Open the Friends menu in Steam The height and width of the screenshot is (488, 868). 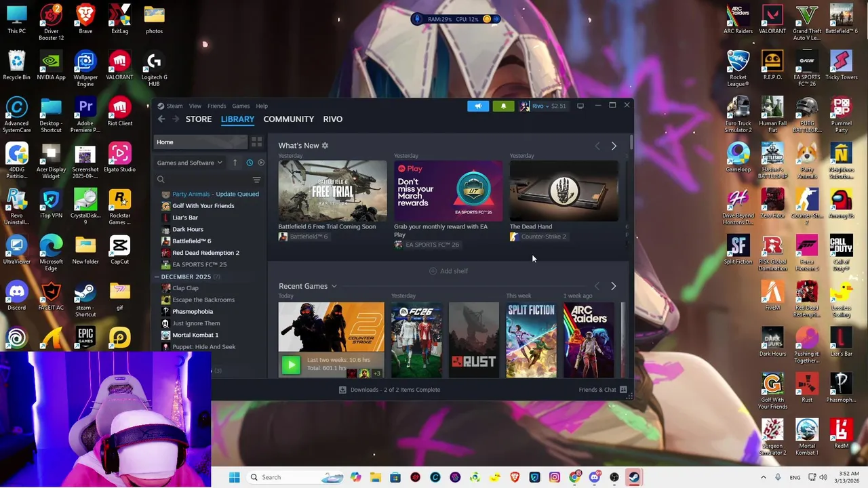217,106
